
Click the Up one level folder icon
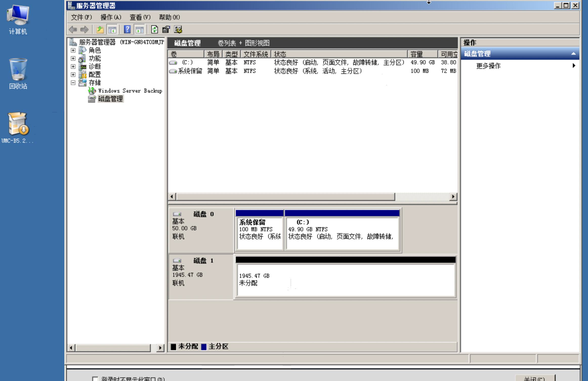click(x=100, y=30)
